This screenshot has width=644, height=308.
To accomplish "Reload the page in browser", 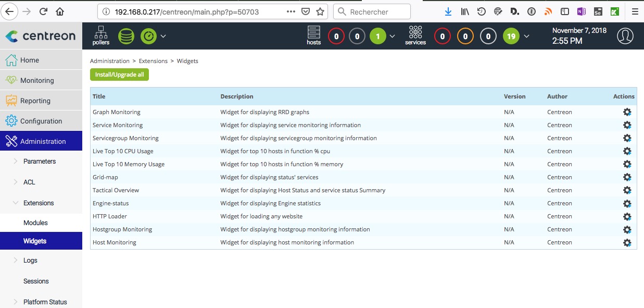I will [x=43, y=11].
